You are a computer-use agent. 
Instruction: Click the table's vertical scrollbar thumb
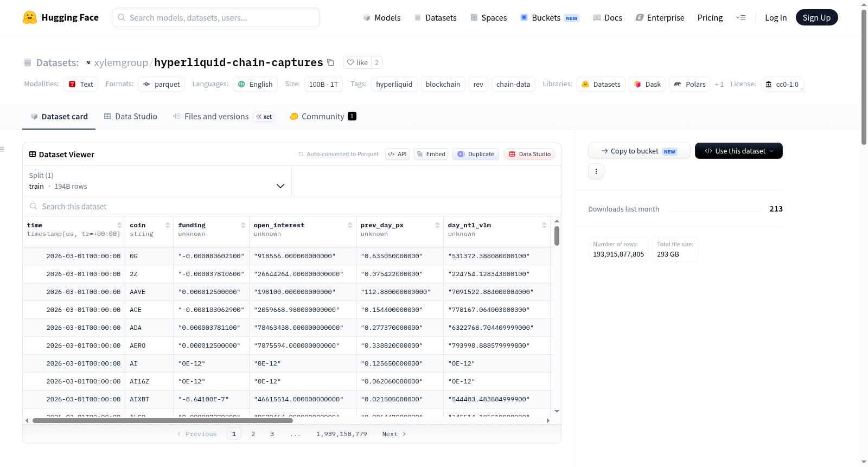point(557,236)
